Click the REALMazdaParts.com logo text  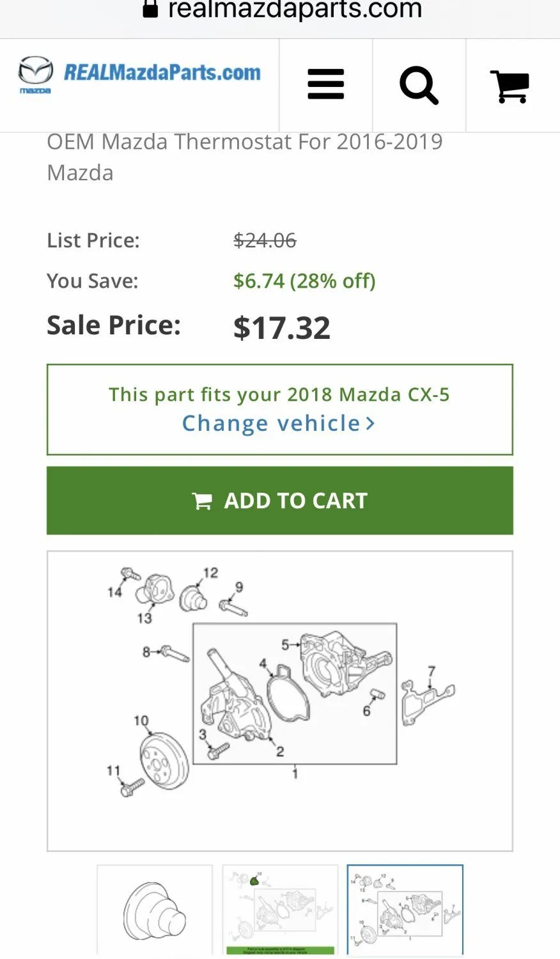coord(162,73)
